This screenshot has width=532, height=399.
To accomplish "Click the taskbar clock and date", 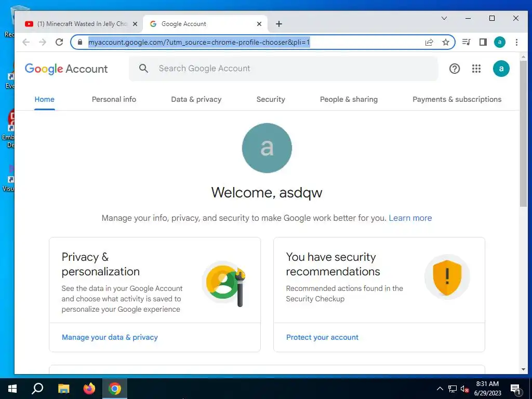I will click(x=487, y=389).
